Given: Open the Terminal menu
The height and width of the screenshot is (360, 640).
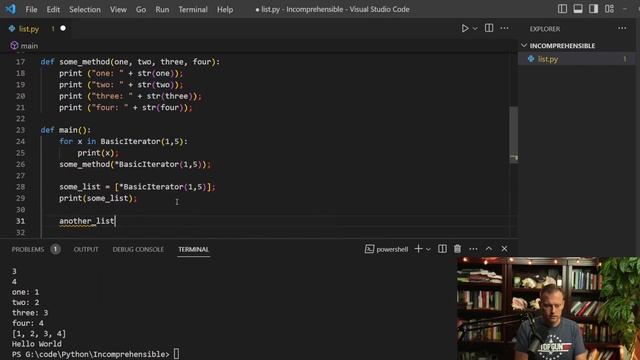Looking at the screenshot, I should click(x=193, y=9).
